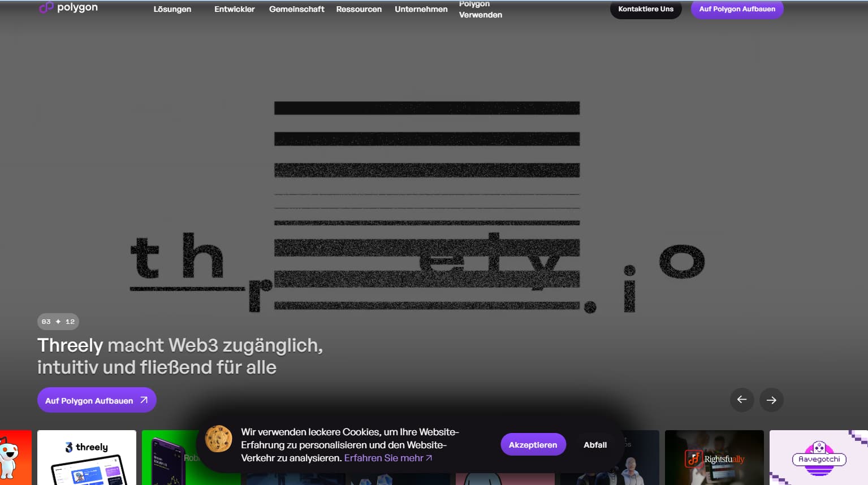Screen dimensions: 868x485
Task: Click the cookie icon in banner
Action: [x=218, y=439]
